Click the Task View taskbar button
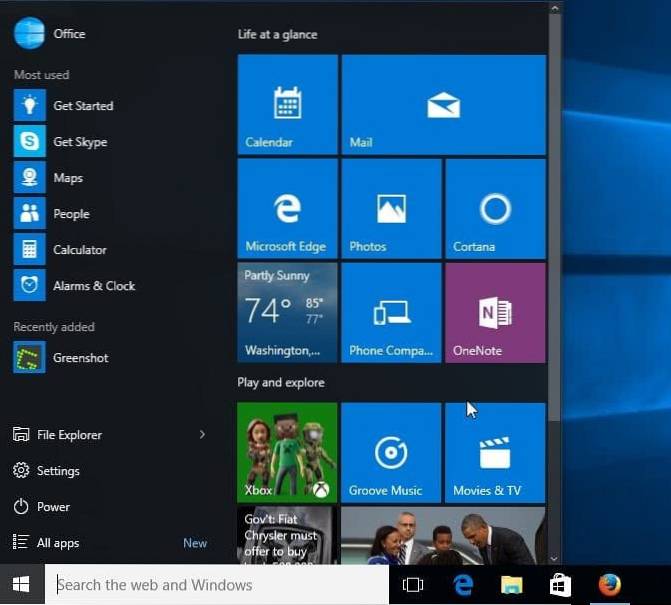 coord(412,585)
